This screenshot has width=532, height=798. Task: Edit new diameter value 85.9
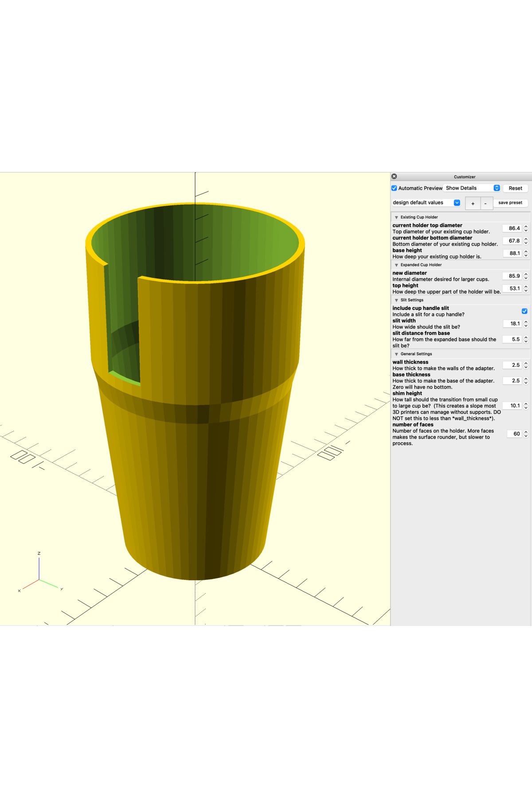(x=512, y=276)
